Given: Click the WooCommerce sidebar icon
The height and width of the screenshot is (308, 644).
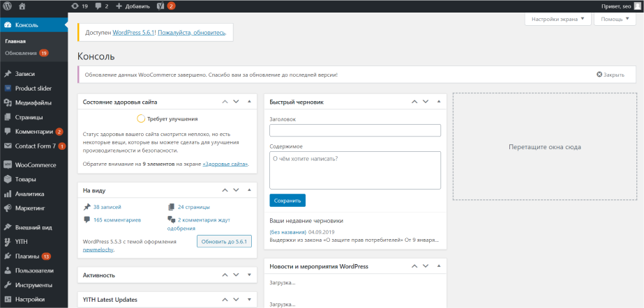Looking at the screenshot, I should point(8,165).
